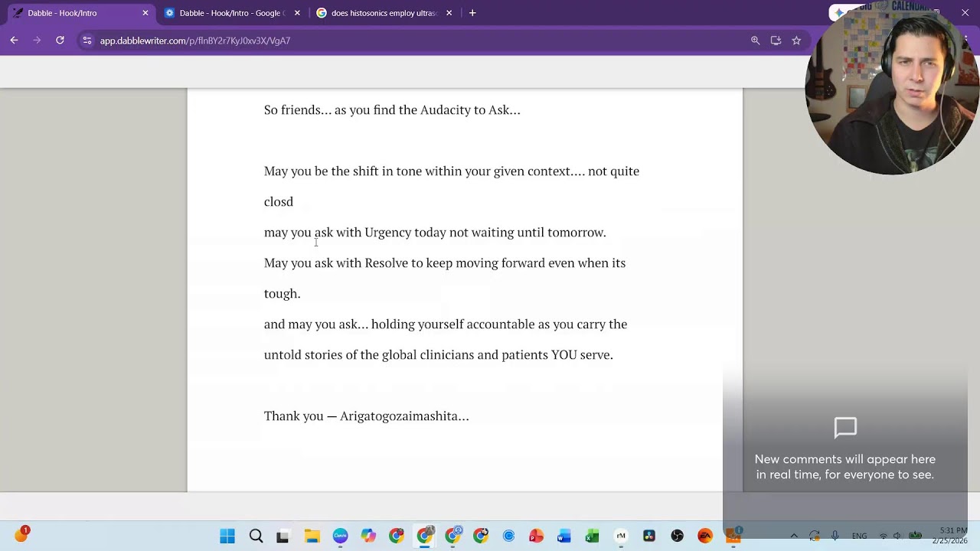Click the microphone icon in system tray
The height and width of the screenshot is (551, 980).
(835, 536)
